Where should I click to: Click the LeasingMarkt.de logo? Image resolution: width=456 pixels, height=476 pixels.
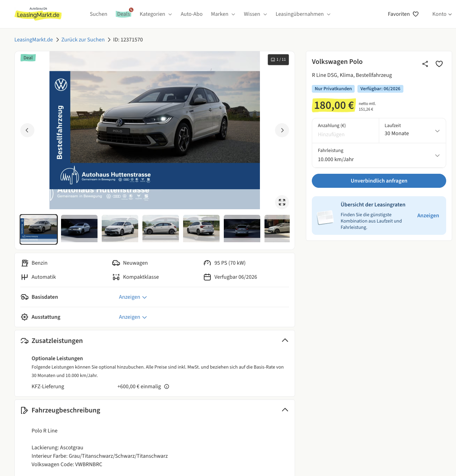pyautogui.click(x=38, y=14)
